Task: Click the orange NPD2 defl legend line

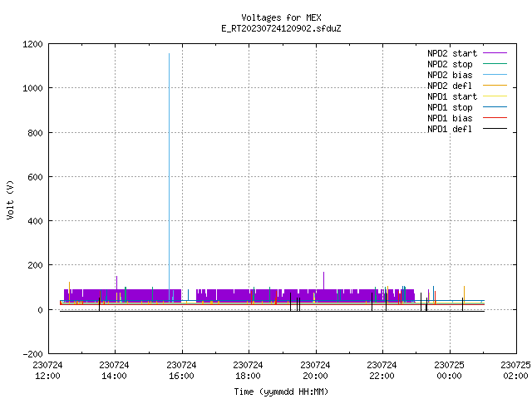Action: (x=495, y=86)
